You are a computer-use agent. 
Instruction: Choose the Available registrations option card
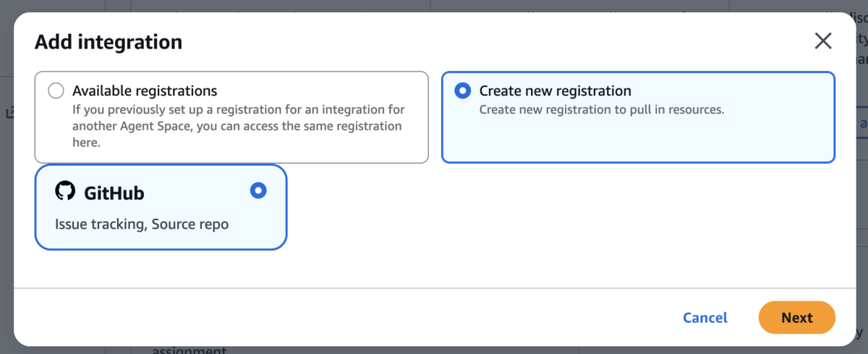click(x=231, y=117)
